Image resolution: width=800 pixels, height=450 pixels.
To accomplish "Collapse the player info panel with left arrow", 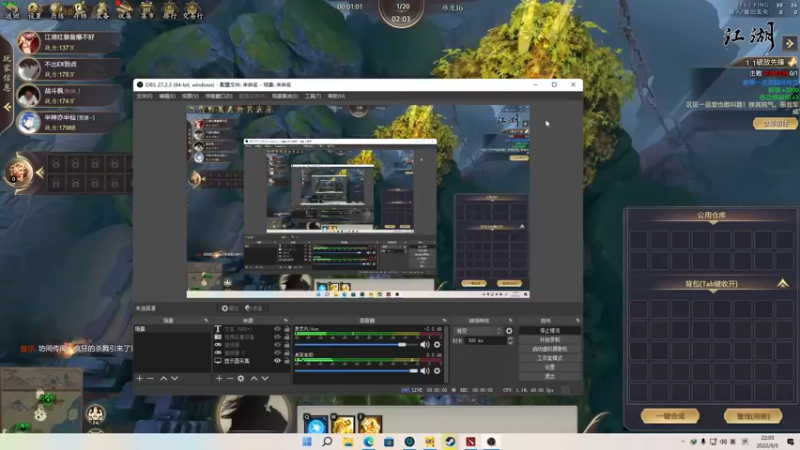I will point(7,107).
